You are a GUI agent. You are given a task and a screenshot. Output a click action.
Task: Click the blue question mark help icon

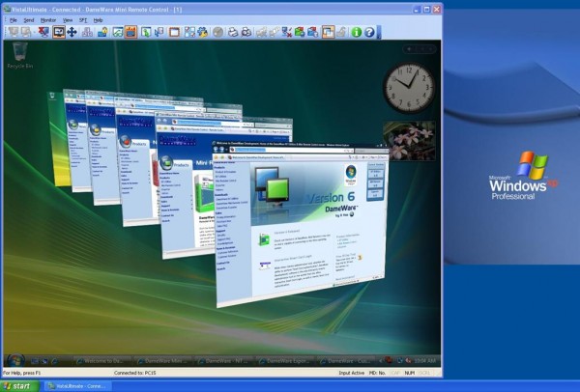coord(369,32)
